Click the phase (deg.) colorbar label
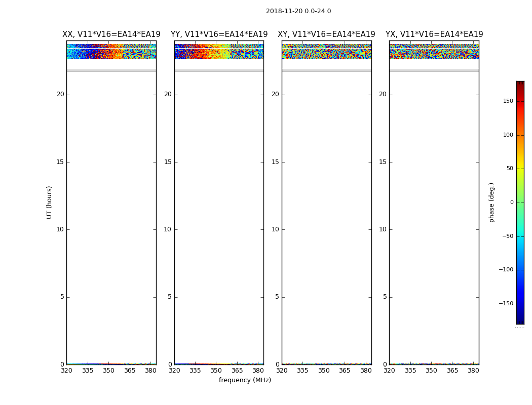 [x=491, y=202]
